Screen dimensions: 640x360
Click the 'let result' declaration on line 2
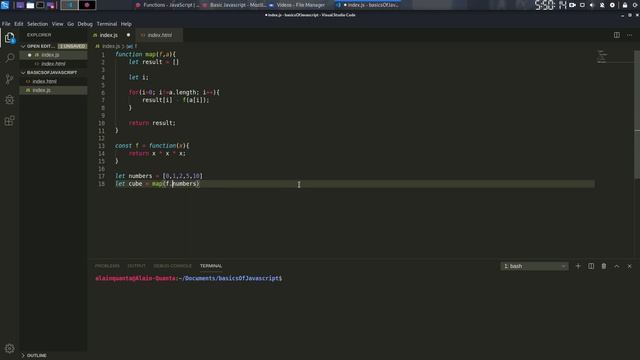click(x=153, y=62)
